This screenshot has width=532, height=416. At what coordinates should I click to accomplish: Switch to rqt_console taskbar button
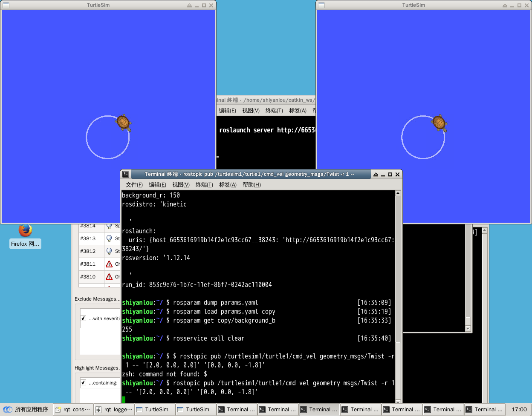tap(72, 410)
